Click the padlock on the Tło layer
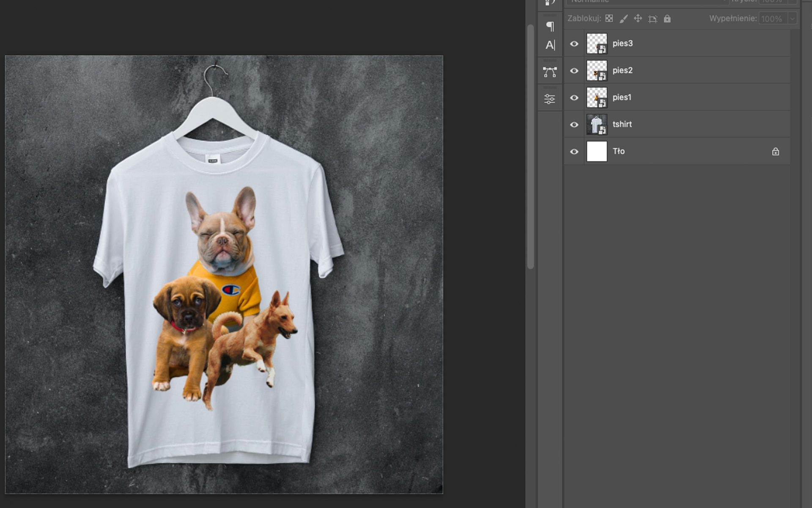The height and width of the screenshot is (508, 812). (775, 152)
